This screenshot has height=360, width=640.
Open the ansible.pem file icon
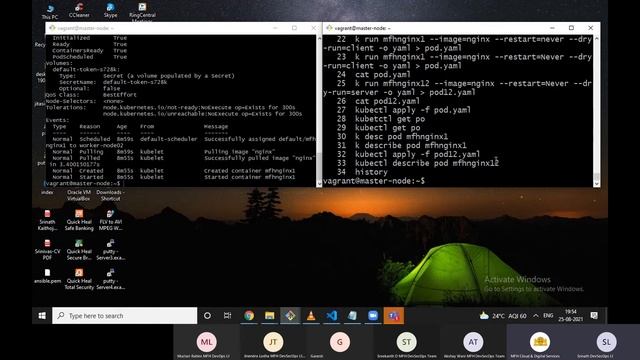(x=47, y=276)
